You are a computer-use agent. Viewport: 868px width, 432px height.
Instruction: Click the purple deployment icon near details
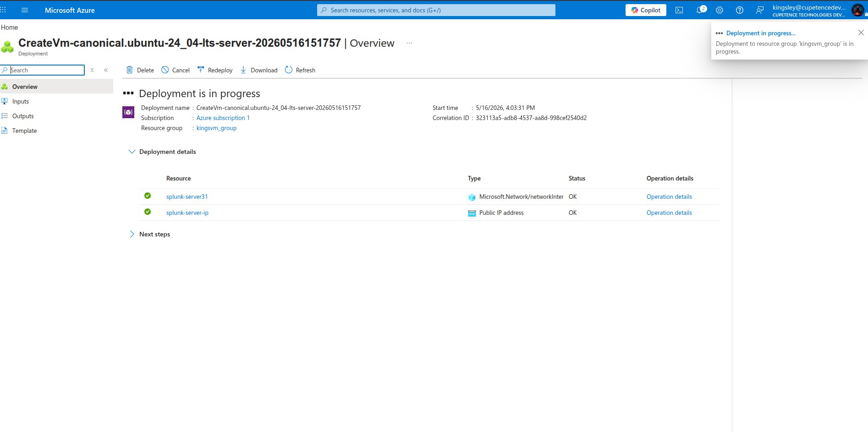tap(128, 112)
